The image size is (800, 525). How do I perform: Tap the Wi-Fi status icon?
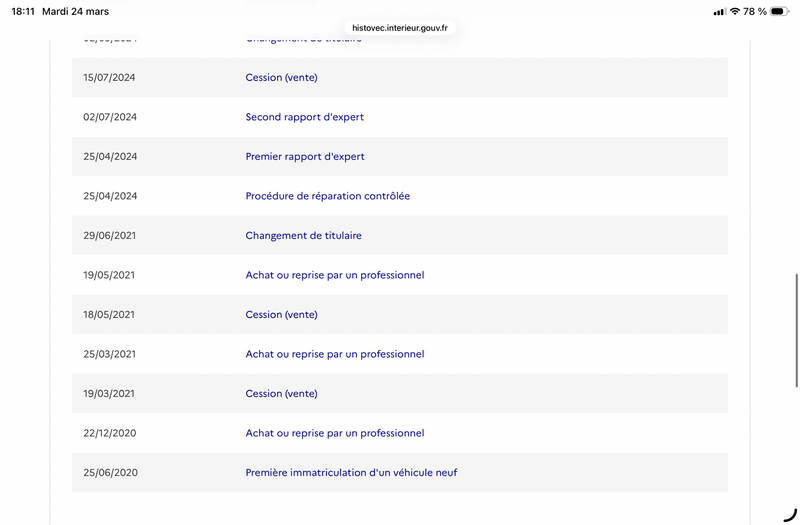pos(735,12)
